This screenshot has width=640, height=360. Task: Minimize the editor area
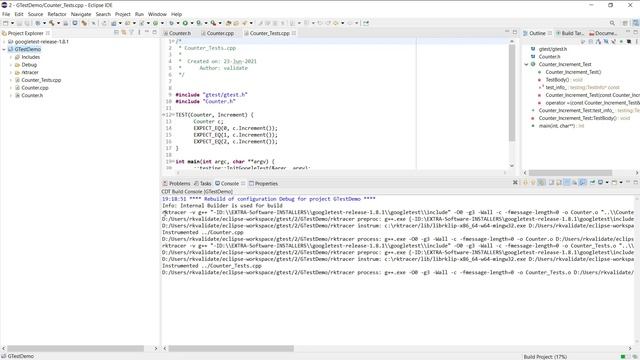point(507,31)
